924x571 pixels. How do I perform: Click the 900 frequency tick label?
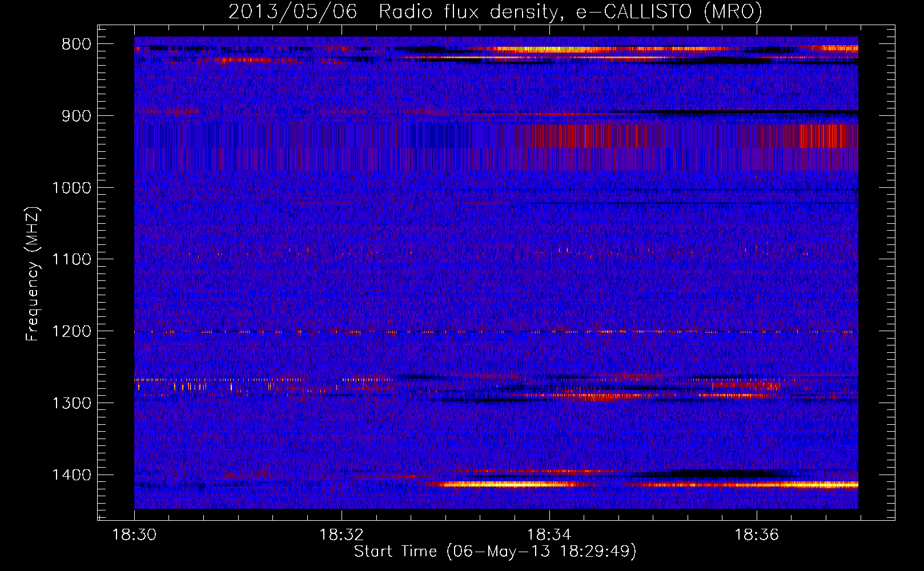(x=76, y=116)
